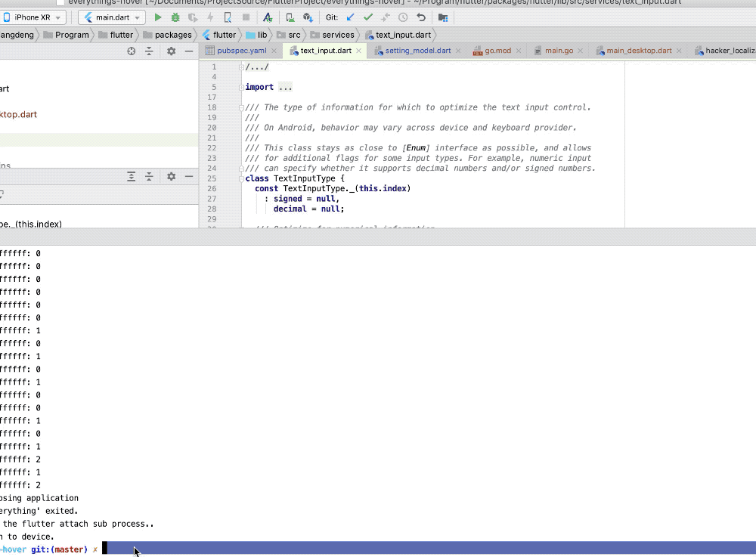The image size is (756, 557).
Task: Click the '_(this.index)' structure item
Action: [32, 224]
